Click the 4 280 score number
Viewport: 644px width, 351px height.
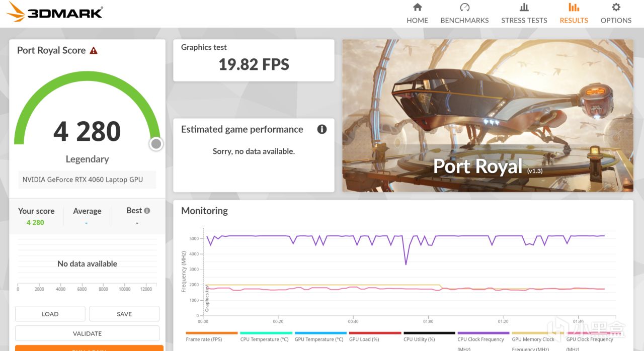coord(87,131)
